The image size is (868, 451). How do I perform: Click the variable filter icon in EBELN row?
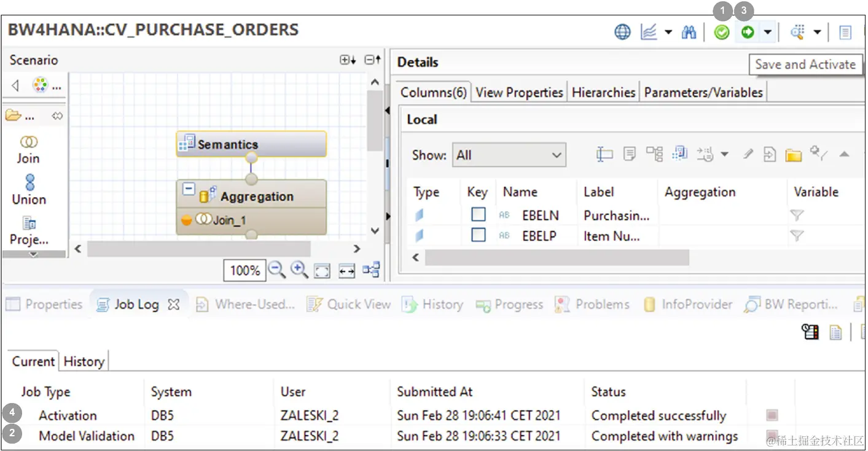point(797,215)
